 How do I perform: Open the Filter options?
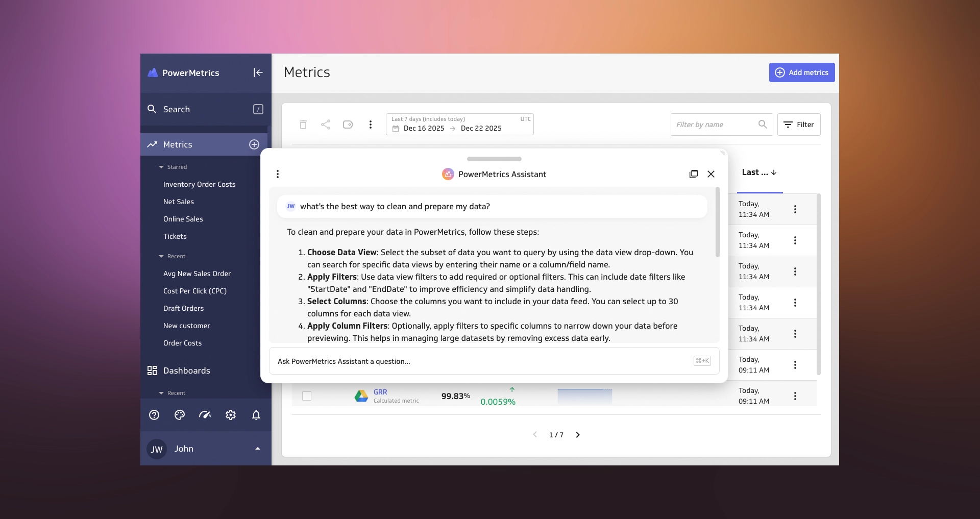(798, 125)
